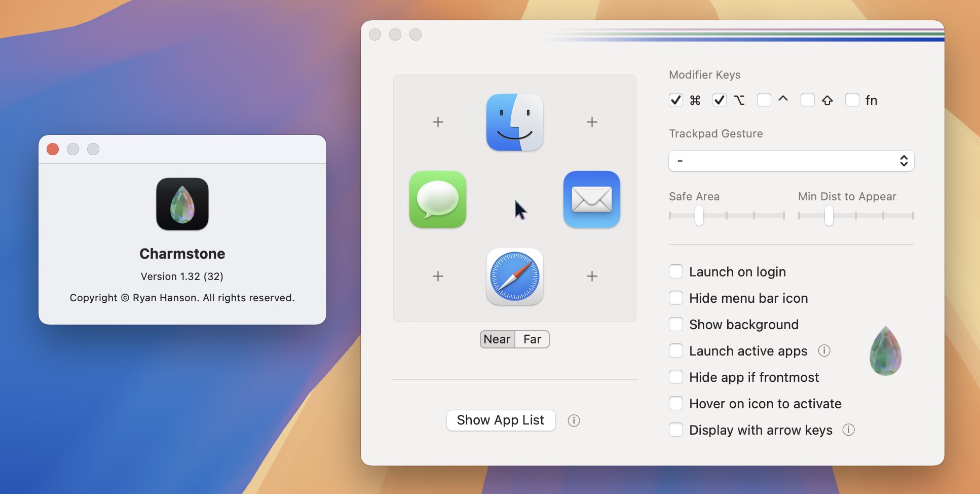Enable Hide app if frontmost
The height and width of the screenshot is (494, 980).
point(676,377)
